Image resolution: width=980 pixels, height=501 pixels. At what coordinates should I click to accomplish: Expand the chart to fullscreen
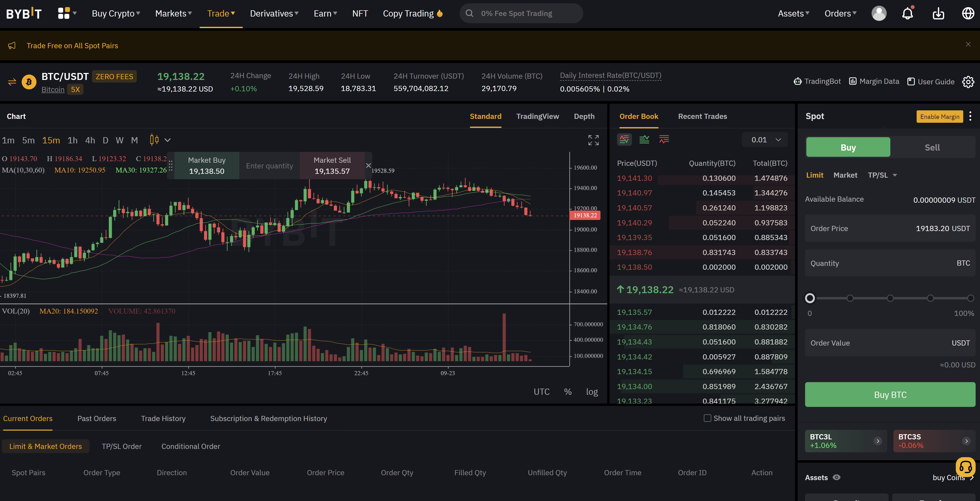tap(594, 140)
